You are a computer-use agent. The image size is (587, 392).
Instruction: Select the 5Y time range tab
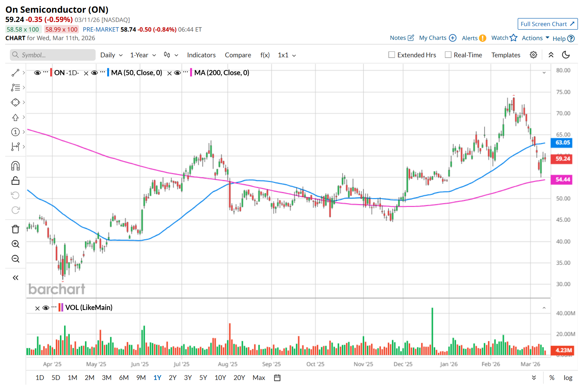(203, 378)
